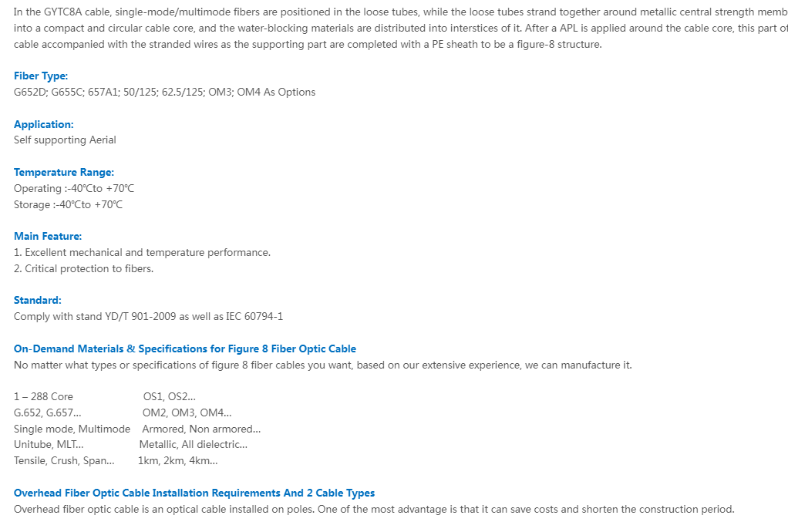The width and height of the screenshot is (788, 532).
Task: Click the 'Standard:' heading
Action: [x=38, y=300]
